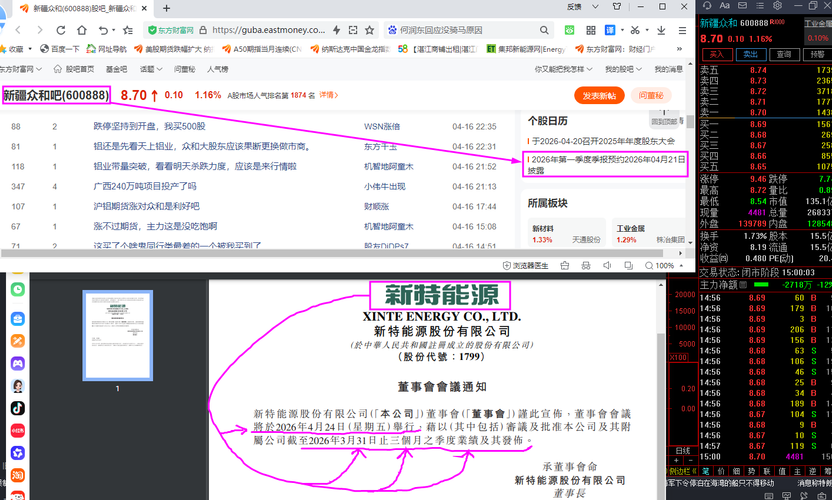Open the browser skin shirt icon

(617, 7)
